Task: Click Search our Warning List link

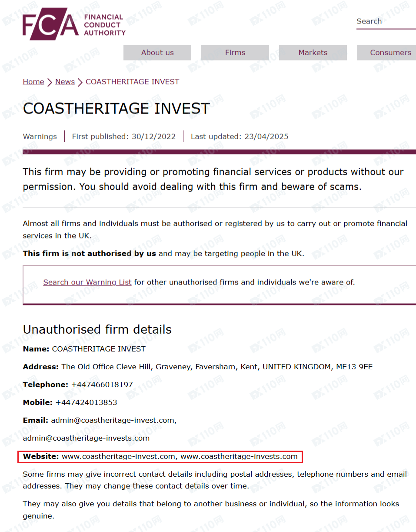Action: (x=87, y=282)
